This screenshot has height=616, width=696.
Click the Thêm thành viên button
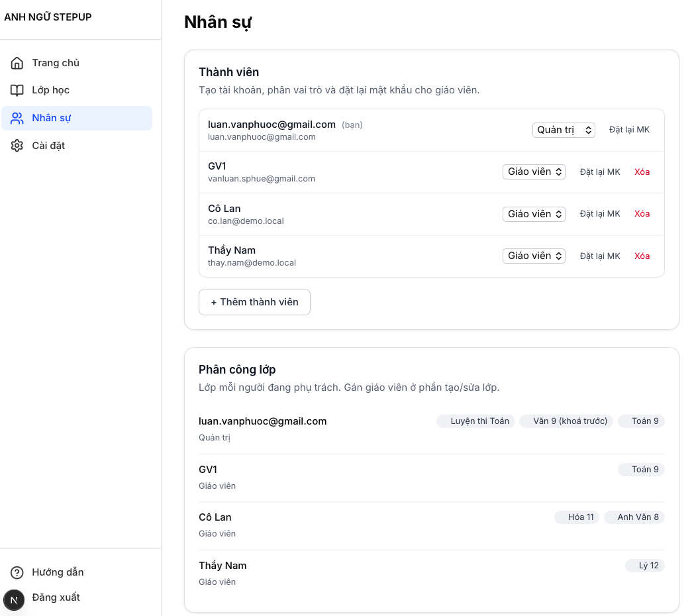[x=254, y=302]
